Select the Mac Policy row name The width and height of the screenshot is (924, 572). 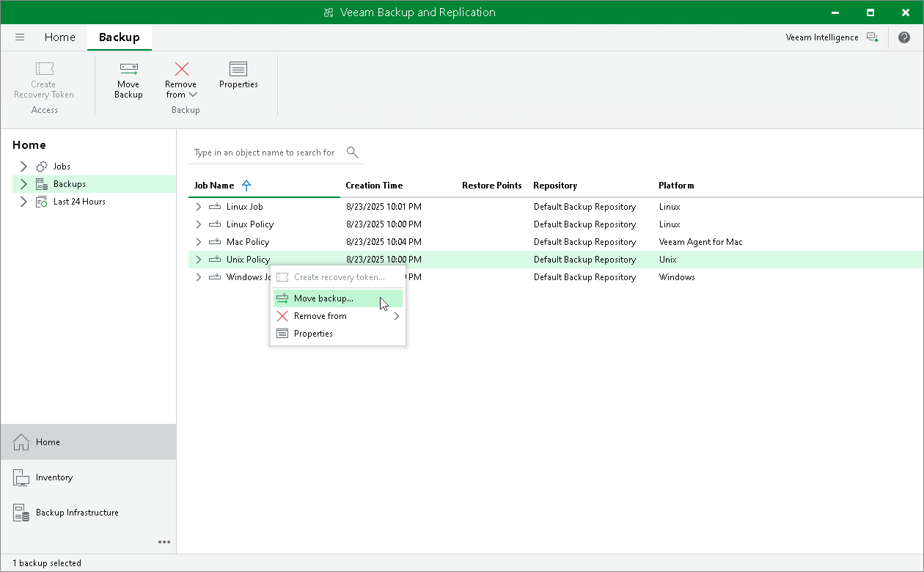248,242
